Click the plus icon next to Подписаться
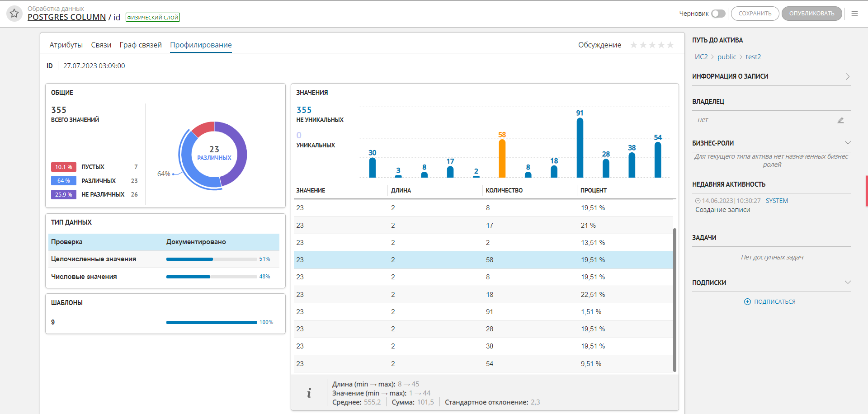 [747, 302]
